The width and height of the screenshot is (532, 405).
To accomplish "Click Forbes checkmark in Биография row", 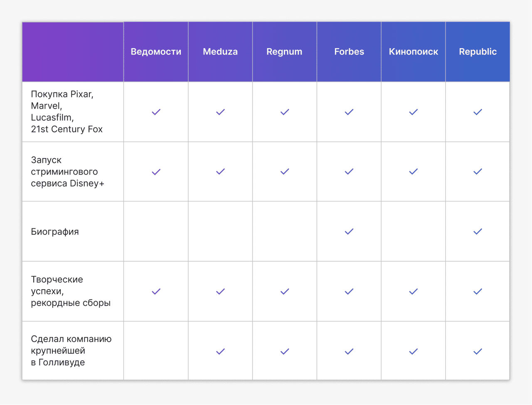I will (x=349, y=231).
